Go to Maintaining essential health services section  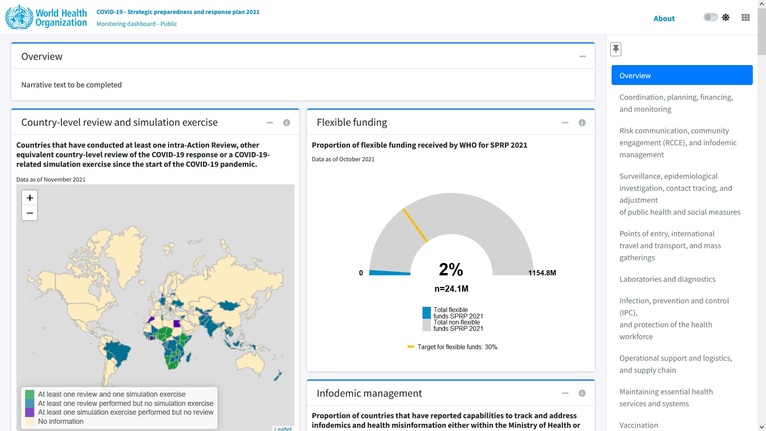[x=682, y=398]
